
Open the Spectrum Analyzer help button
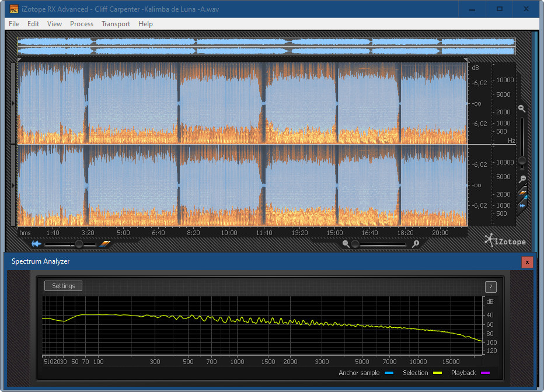[x=491, y=286]
